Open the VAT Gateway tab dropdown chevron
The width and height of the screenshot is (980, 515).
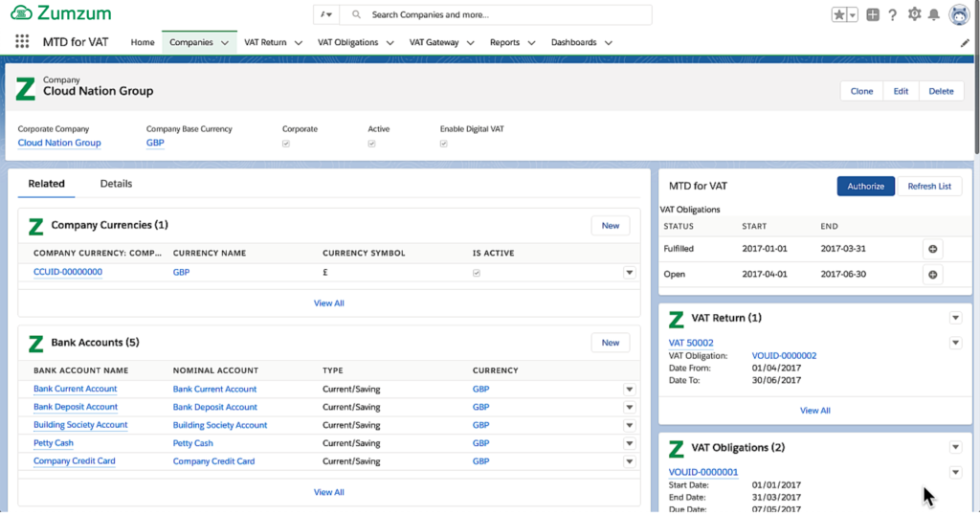(x=471, y=42)
